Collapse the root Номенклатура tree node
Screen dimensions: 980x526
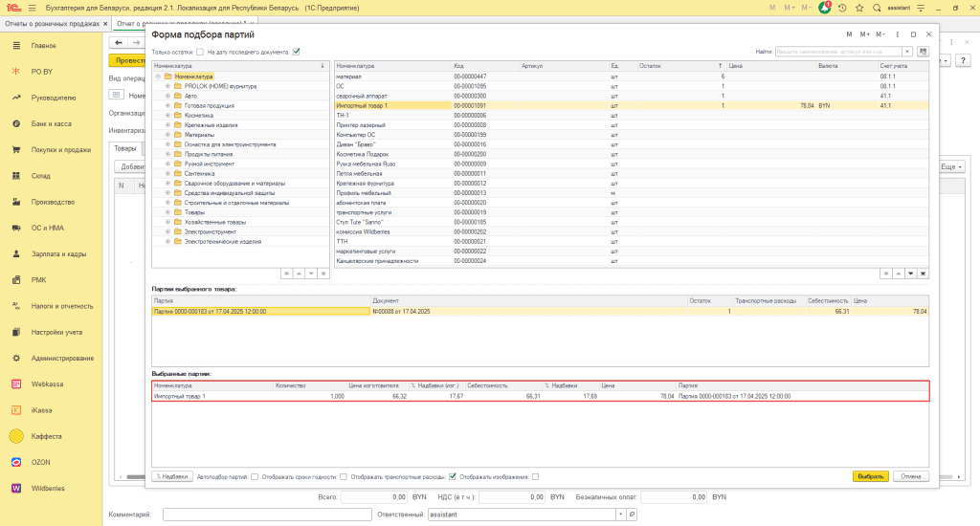158,77
